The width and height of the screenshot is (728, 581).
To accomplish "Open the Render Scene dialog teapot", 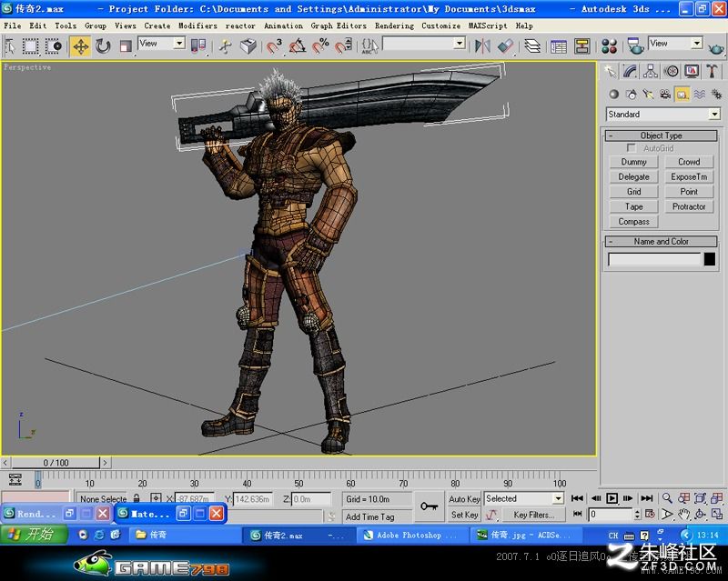I will 635,46.
